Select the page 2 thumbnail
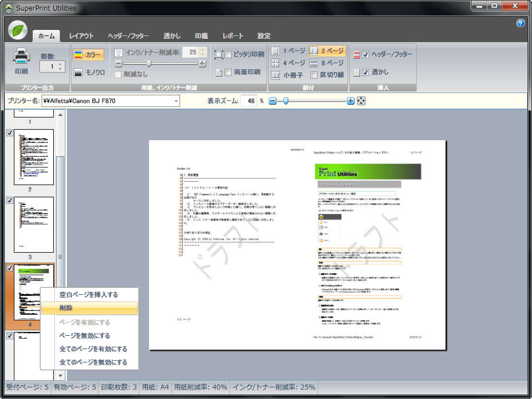 [x=34, y=157]
